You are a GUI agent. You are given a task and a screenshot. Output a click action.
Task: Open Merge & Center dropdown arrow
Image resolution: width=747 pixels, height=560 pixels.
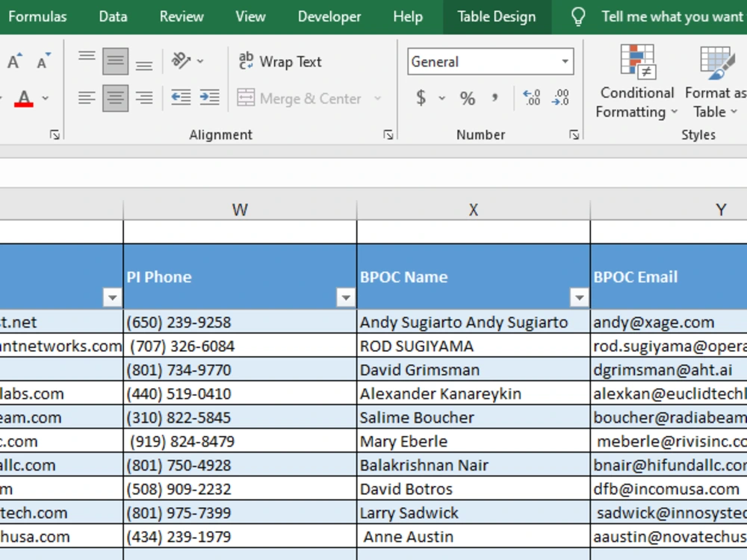[378, 99]
